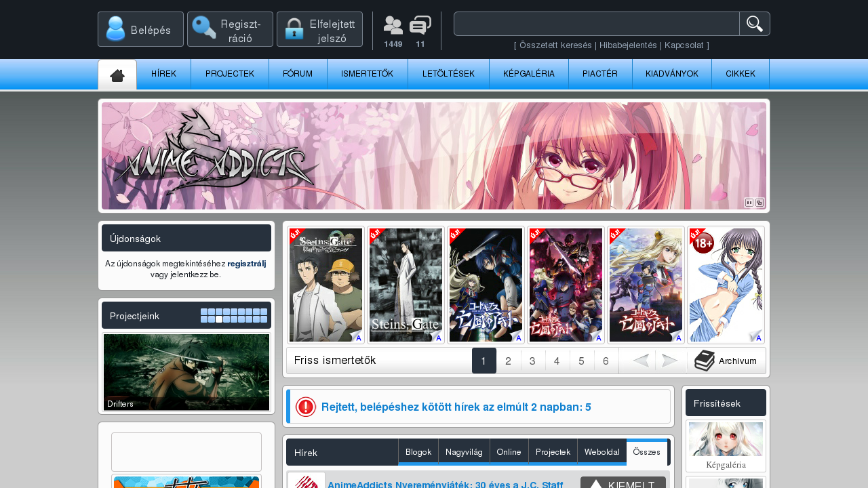This screenshot has height=488, width=868.
Task: Click the next arrow in reviews pager
Action: pos(670,361)
